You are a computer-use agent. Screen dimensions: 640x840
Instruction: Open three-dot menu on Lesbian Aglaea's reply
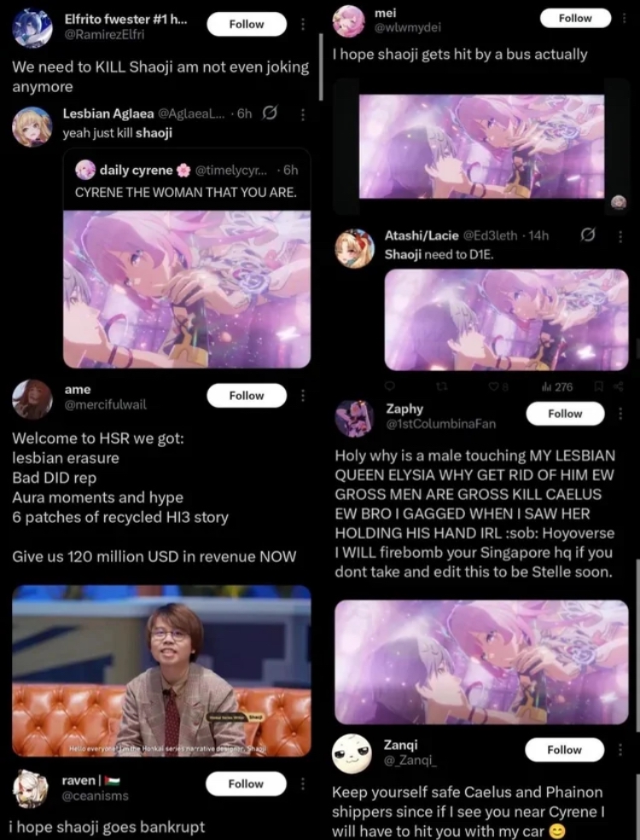[x=303, y=114]
